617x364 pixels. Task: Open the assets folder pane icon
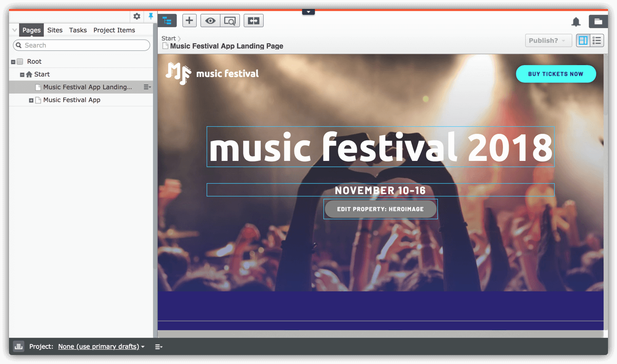[598, 21]
